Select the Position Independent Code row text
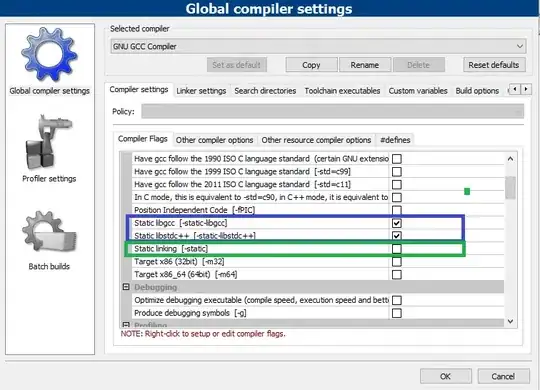This screenshot has width=540, height=390. 195,210
